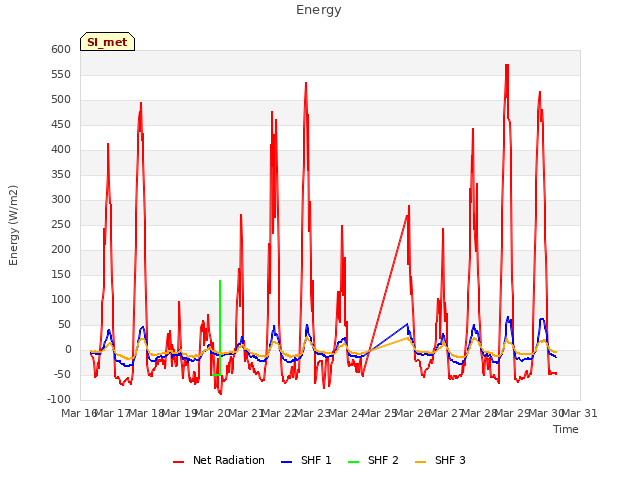640x480 pixels.
Task: Click the Mar 25 x-axis date label
Action: [380, 413]
